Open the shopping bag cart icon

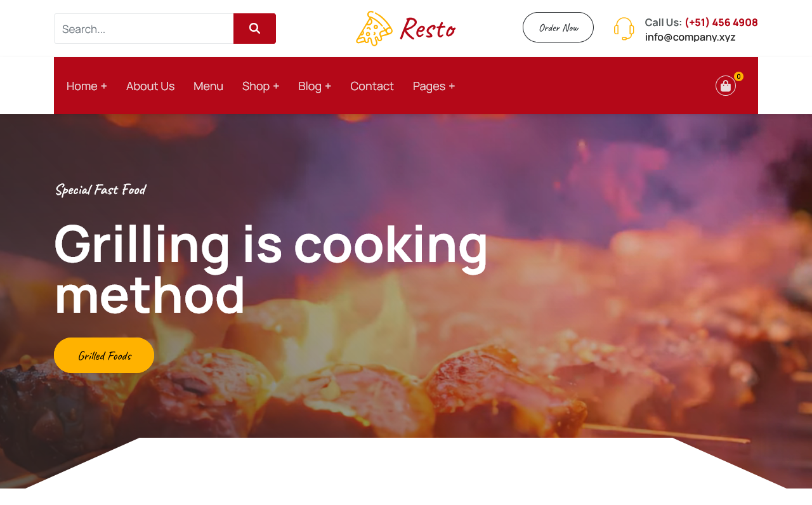tap(726, 86)
